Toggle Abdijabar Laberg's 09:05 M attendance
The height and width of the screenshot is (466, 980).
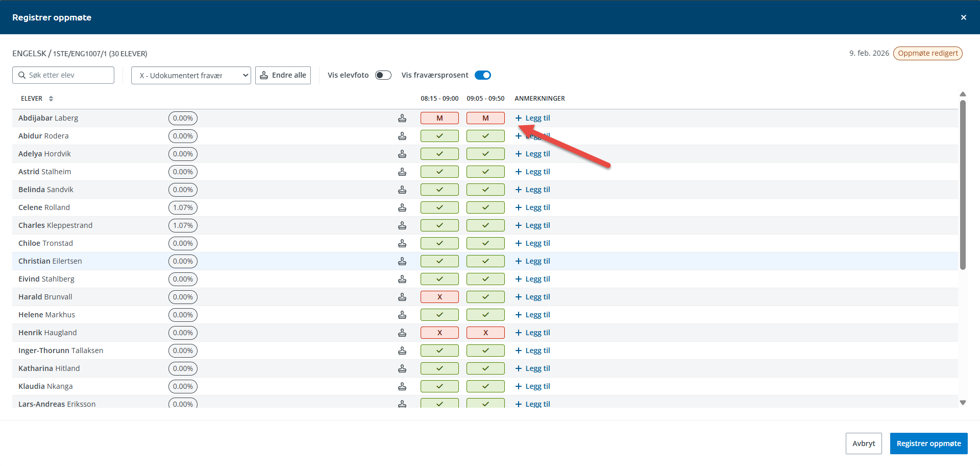click(485, 118)
